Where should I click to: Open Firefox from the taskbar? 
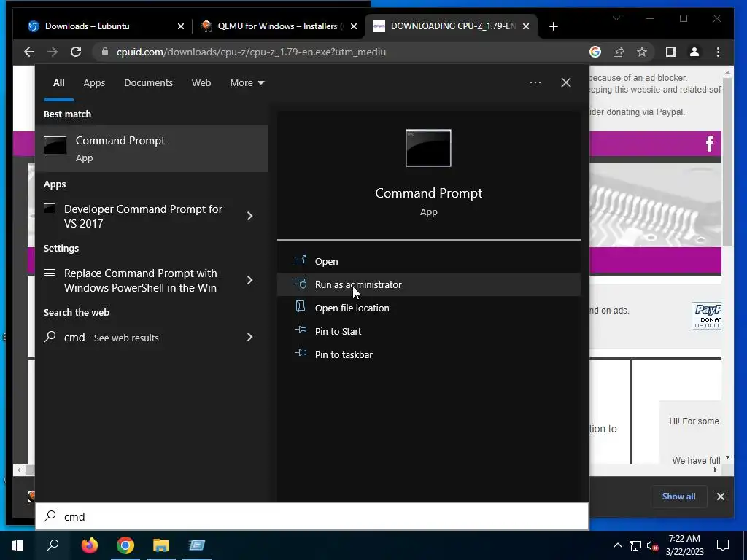(89, 545)
